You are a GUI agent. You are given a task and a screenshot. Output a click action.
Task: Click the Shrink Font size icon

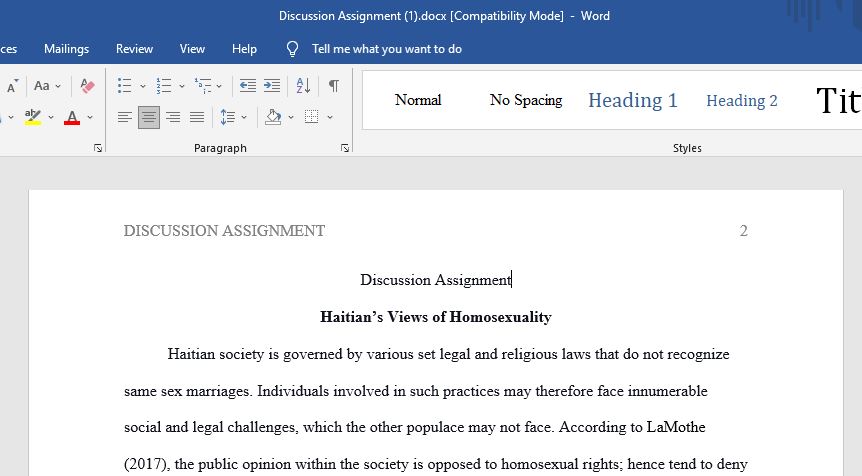12,86
